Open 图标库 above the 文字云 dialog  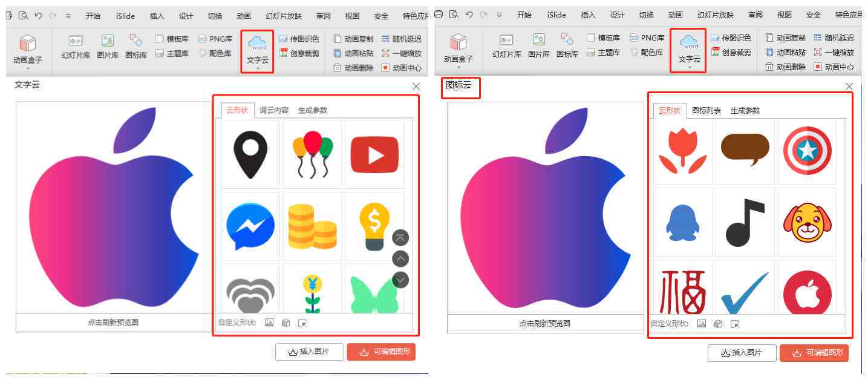point(136,46)
